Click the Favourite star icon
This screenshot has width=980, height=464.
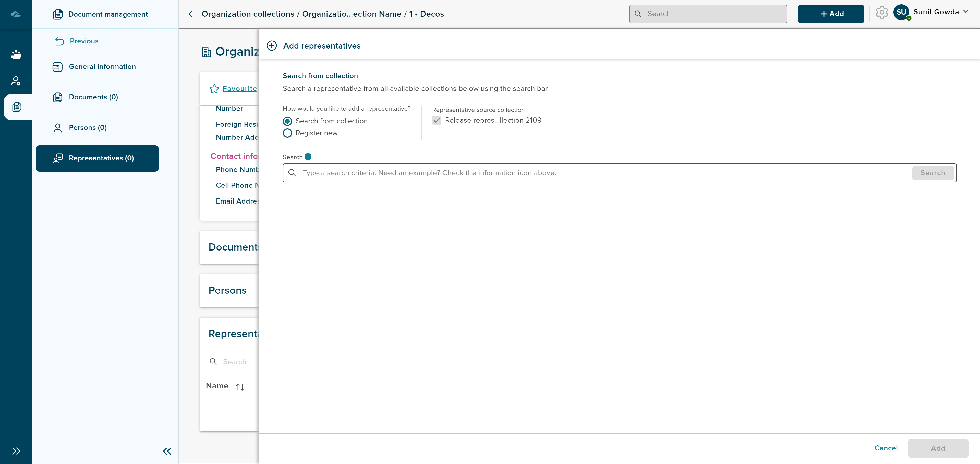tap(214, 89)
